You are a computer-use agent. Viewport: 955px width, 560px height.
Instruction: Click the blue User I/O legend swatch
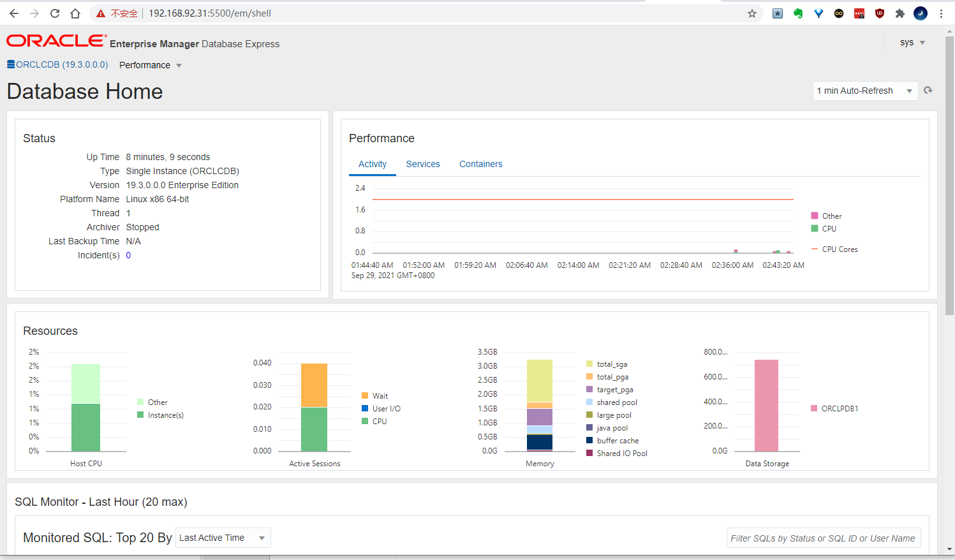365,408
